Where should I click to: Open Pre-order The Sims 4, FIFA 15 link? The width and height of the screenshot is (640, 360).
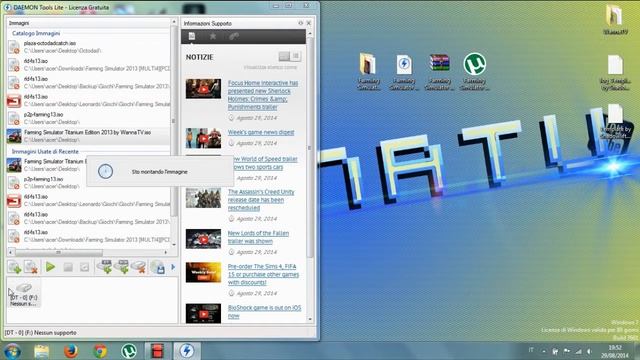(263, 274)
